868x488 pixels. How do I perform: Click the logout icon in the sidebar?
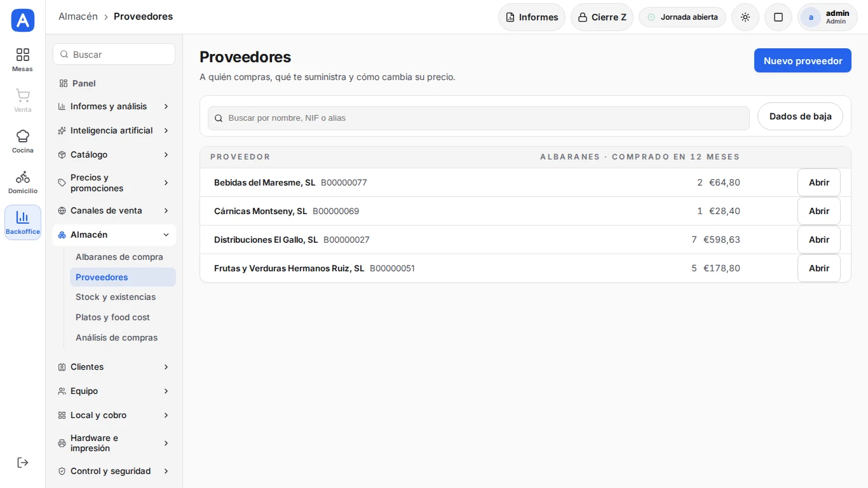click(23, 463)
